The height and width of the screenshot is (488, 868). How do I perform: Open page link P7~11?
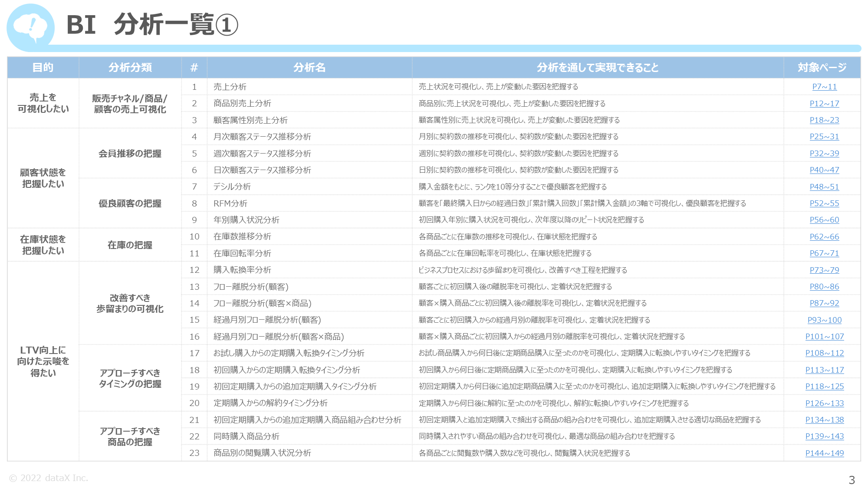point(824,87)
